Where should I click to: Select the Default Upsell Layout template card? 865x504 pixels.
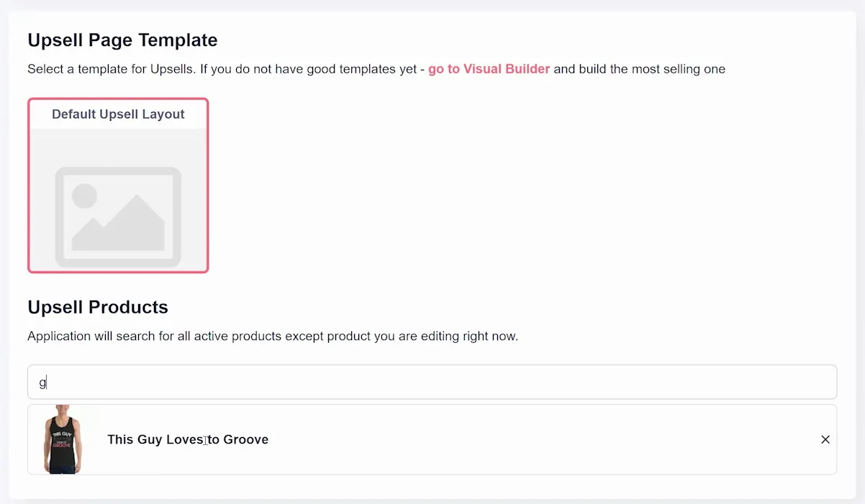tap(118, 185)
